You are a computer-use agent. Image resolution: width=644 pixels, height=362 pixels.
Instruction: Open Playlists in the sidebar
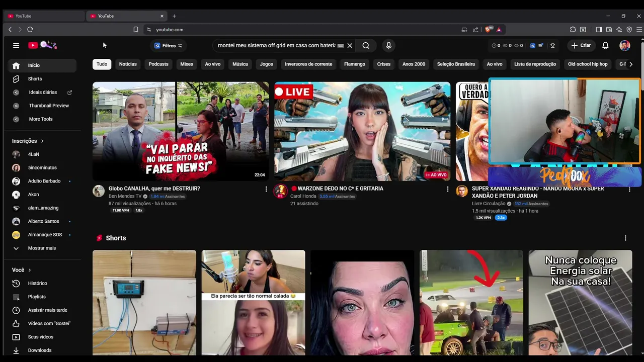pyautogui.click(x=42, y=297)
